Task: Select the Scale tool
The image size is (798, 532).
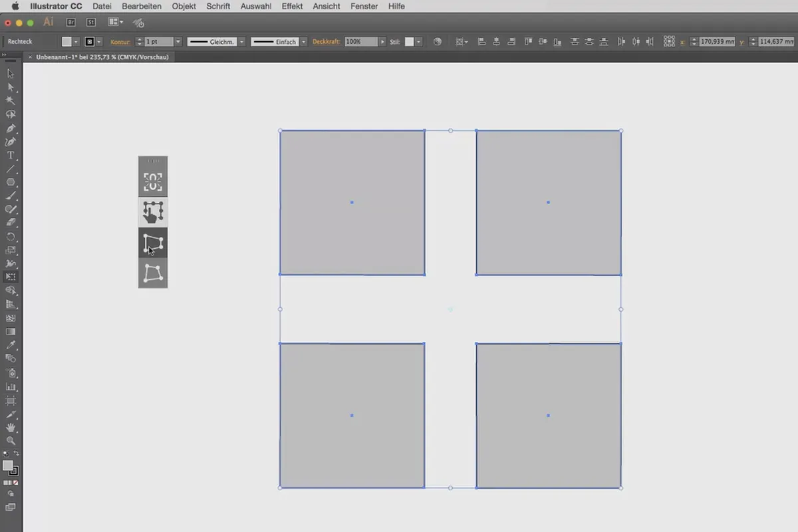Action: pyautogui.click(x=11, y=250)
